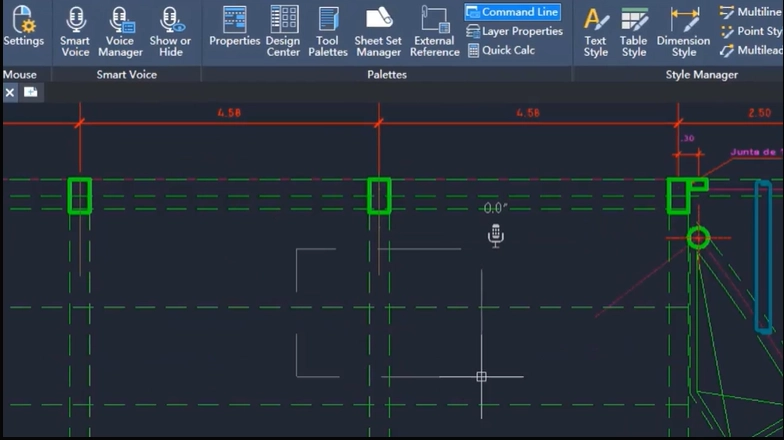
Task: Open Tool Palettes
Action: click(x=328, y=32)
